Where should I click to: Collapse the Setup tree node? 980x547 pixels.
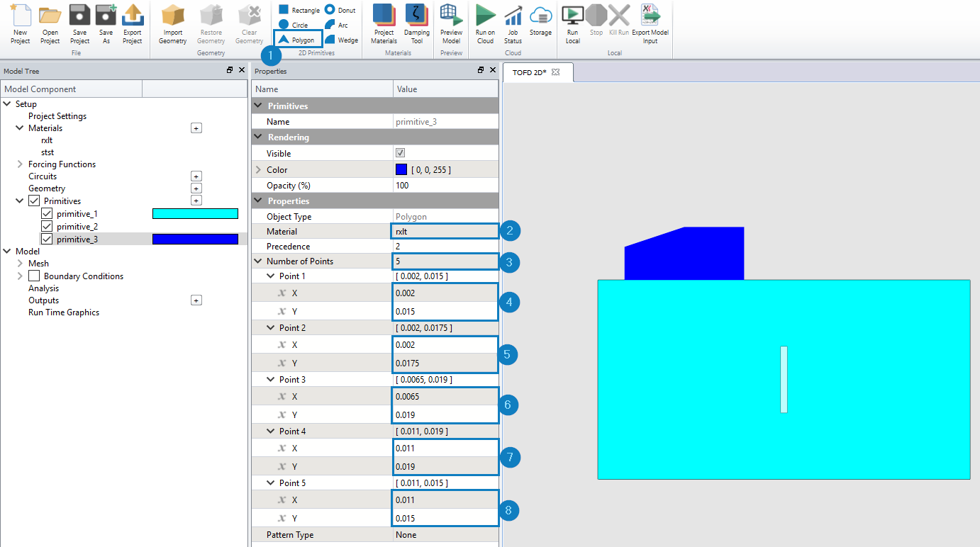click(8, 104)
